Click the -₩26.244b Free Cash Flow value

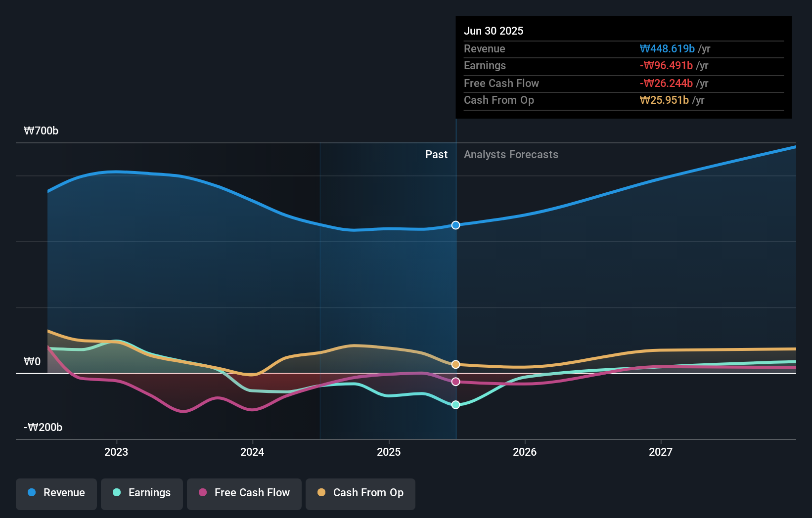pyautogui.click(x=666, y=84)
